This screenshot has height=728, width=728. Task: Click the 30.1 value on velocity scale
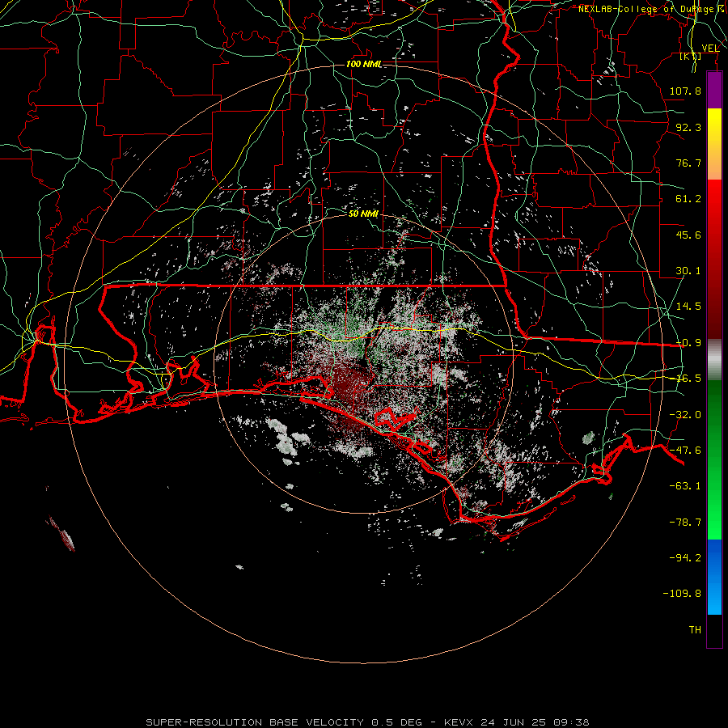point(688,271)
